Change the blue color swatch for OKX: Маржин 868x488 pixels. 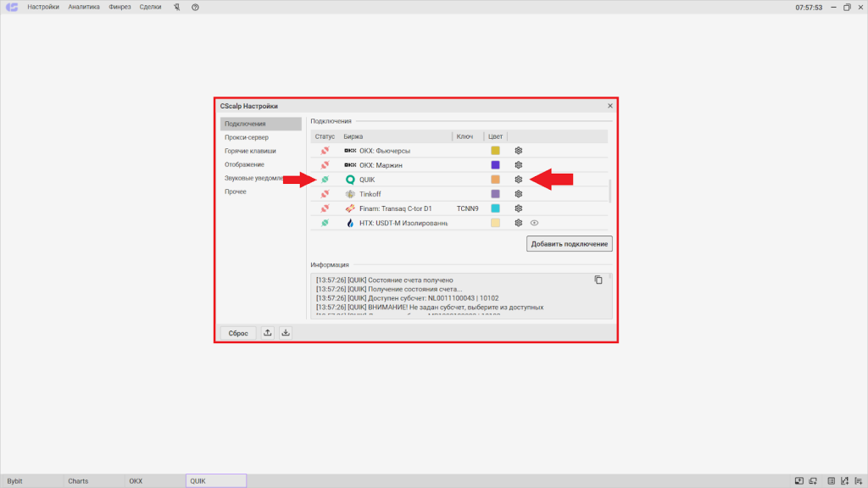click(x=495, y=165)
